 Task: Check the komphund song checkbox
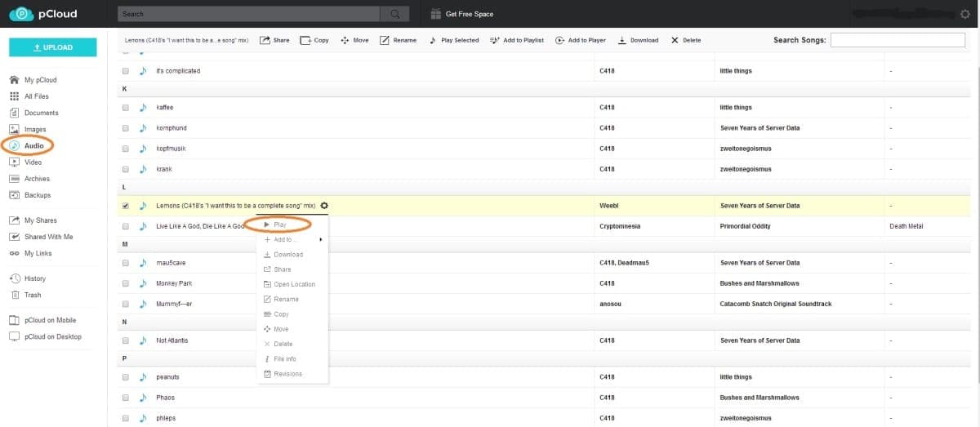(x=125, y=128)
